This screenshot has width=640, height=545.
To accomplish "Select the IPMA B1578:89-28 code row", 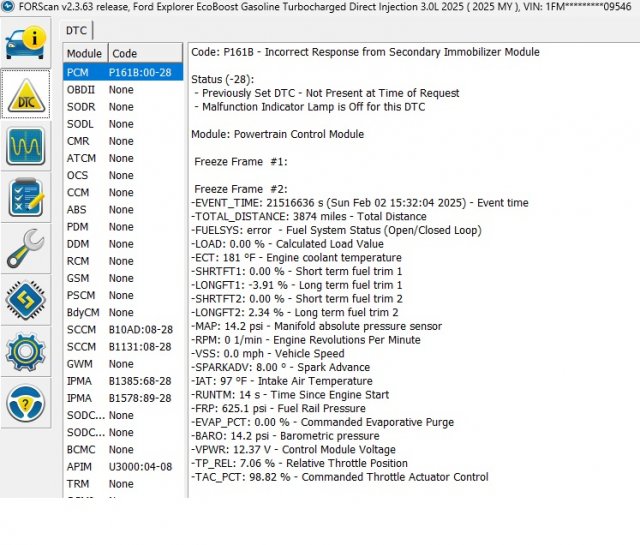I will [123, 398].
